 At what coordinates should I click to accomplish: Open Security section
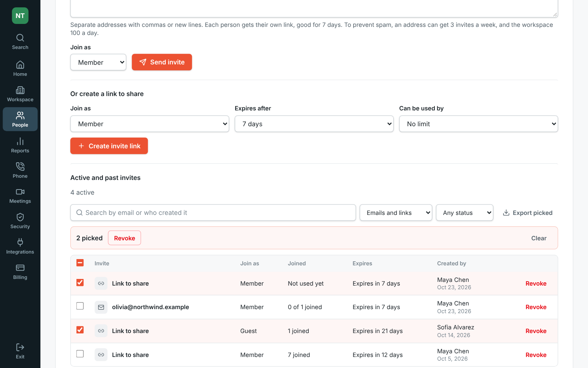(20, 221)
